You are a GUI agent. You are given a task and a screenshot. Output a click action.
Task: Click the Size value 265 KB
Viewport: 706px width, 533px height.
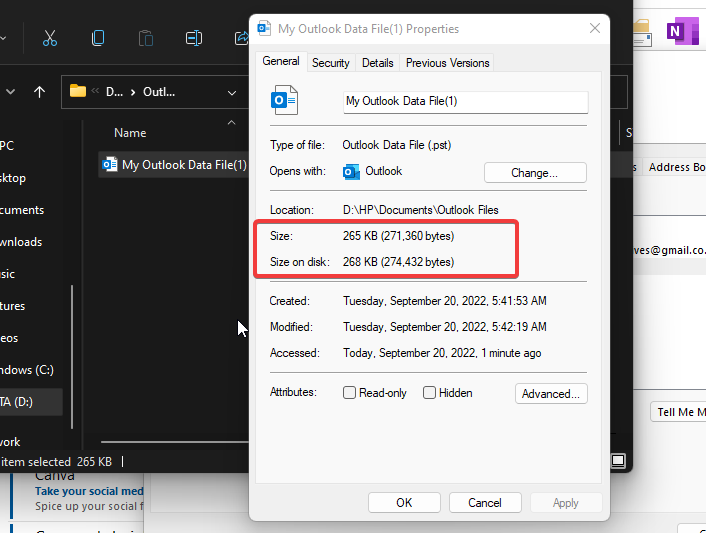click(x=398, y=236)
